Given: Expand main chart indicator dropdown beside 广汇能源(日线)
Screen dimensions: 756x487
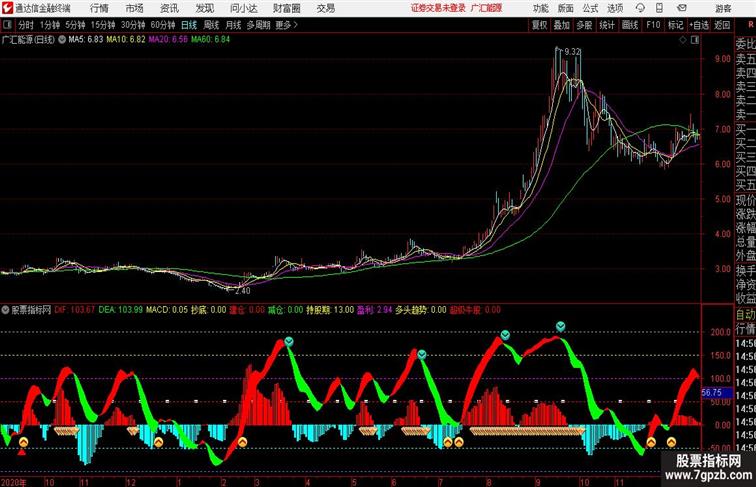Looking at the screenshot, I should [x=62, y=40].
